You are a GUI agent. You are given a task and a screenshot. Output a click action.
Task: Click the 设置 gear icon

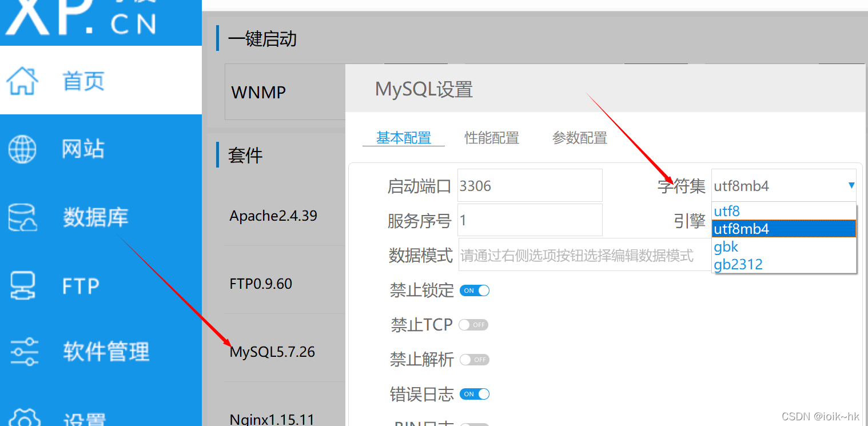(24, 417)
